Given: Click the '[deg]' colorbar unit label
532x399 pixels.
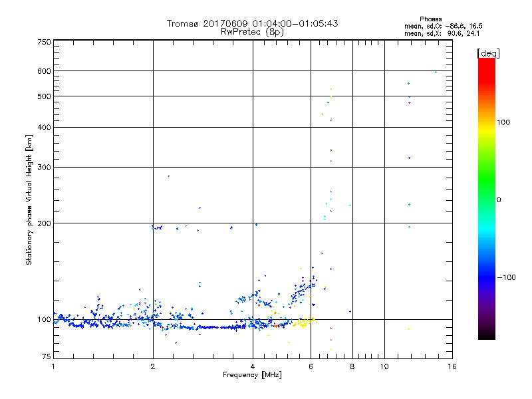Looking at the screenshot, I should 488,53.
